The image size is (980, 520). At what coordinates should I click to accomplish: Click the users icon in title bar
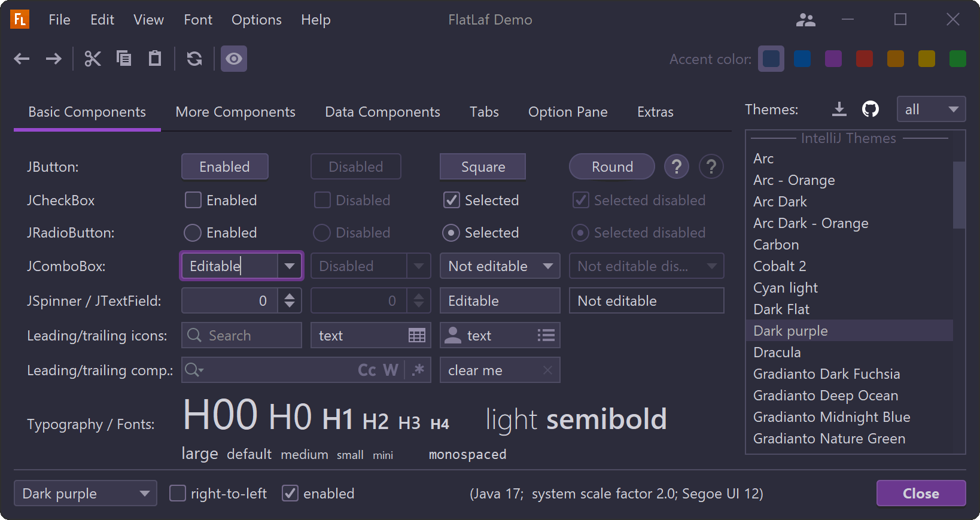pos(806,20)
